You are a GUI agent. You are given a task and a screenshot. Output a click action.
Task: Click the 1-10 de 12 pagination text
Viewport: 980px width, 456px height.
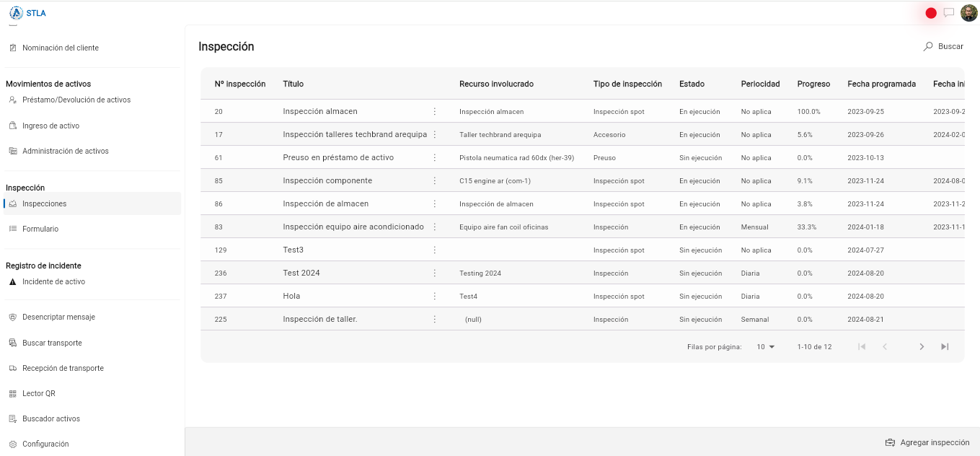(814, 347)
